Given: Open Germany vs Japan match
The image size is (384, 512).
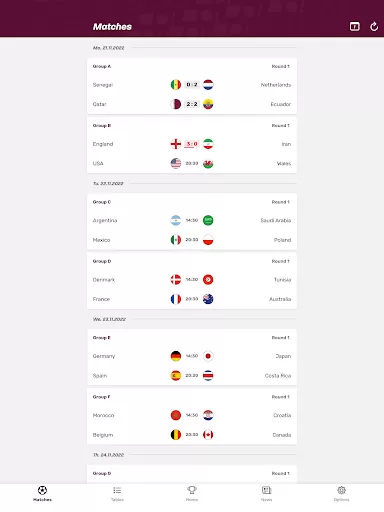Looking at the screenshot, I should [192, 356].
